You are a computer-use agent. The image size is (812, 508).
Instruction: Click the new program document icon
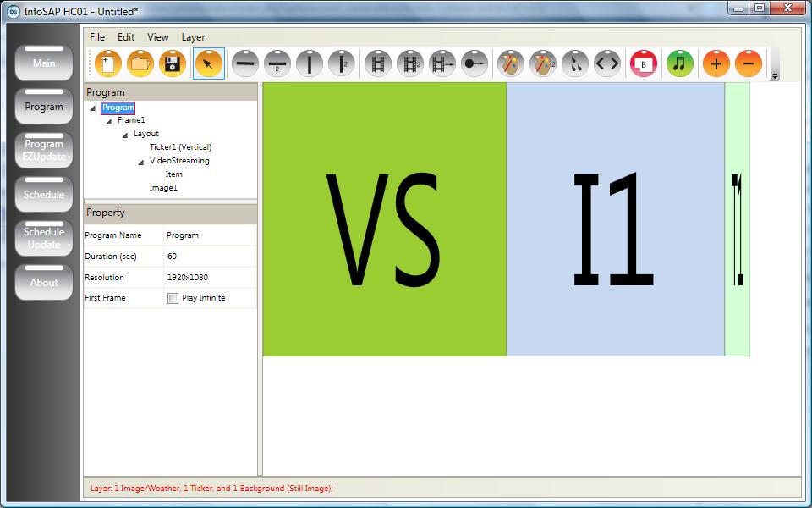[x=108, y=63]
